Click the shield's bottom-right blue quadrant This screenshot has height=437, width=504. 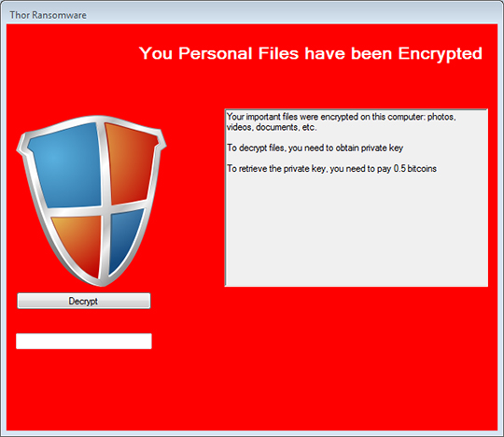click(125, 238)
